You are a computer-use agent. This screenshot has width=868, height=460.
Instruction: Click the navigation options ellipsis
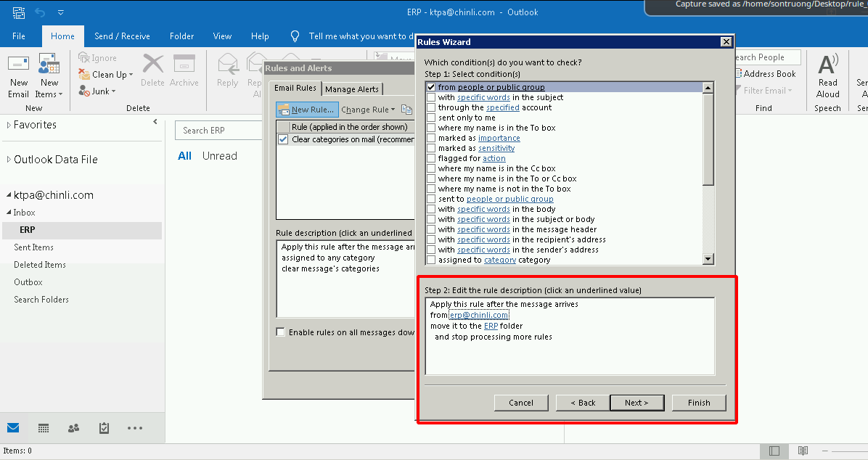134,428
